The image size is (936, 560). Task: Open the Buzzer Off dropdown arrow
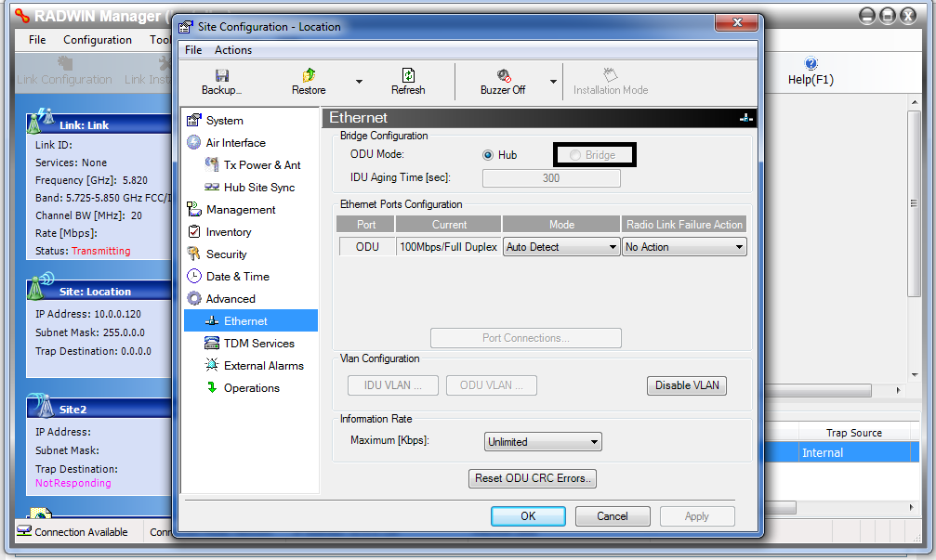pos(553,82)
